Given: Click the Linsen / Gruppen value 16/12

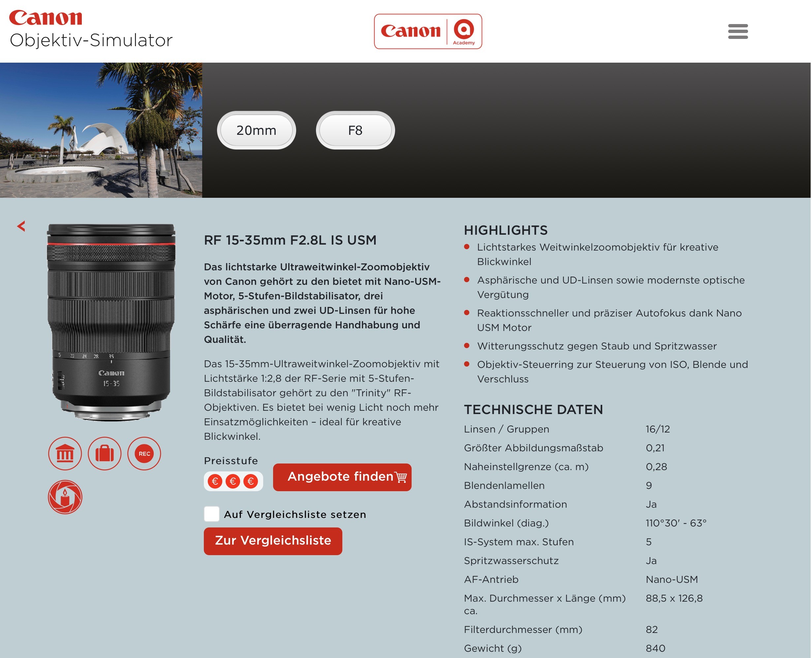Looking at the screenshot, I should [x=658, y=429].
